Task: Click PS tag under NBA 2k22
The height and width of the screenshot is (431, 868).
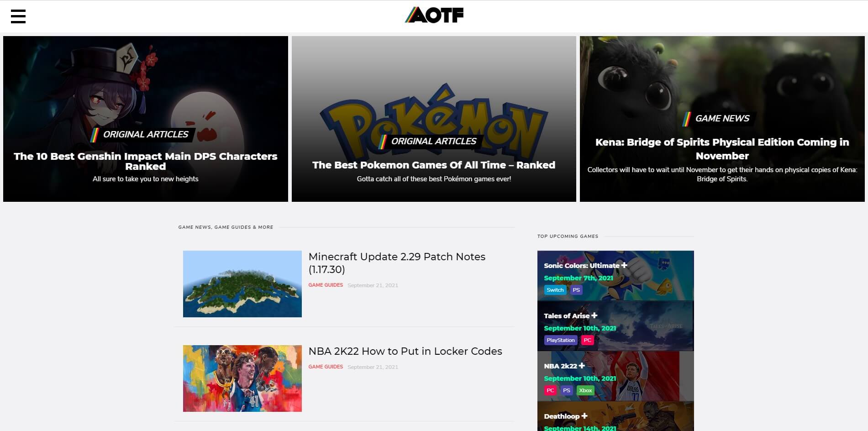Action: pyautogui.click(x=567, y=390)
